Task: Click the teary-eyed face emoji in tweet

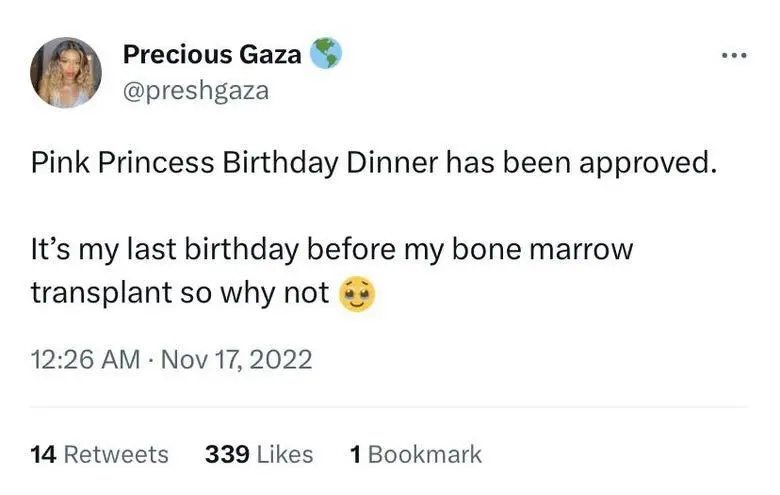Action: (x=358, y=295)
